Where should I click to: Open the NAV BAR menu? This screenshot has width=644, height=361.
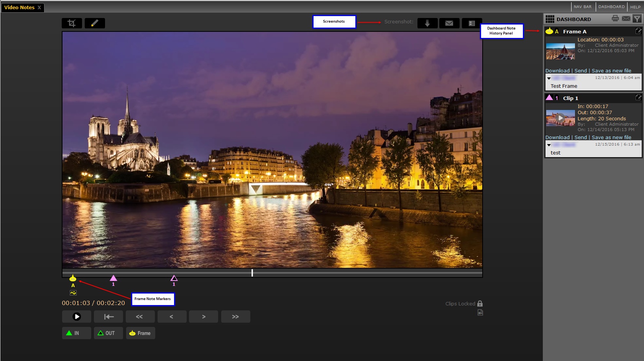[x=582, y=7]
